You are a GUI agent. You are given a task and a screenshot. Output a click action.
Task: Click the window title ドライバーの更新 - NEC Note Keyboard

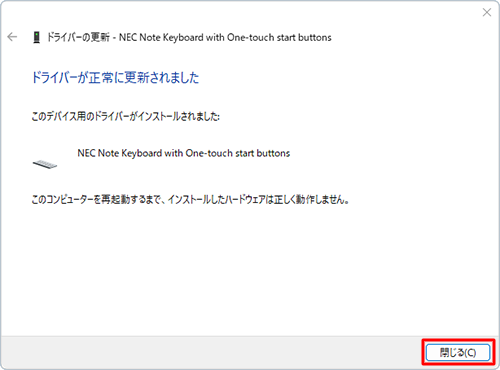pyautogui.click(x=189, y=37)
